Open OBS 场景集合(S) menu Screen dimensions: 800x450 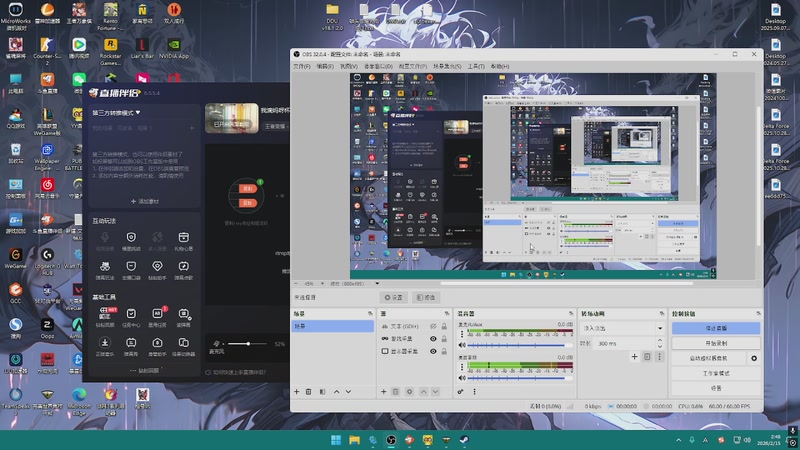click(447, 66)
